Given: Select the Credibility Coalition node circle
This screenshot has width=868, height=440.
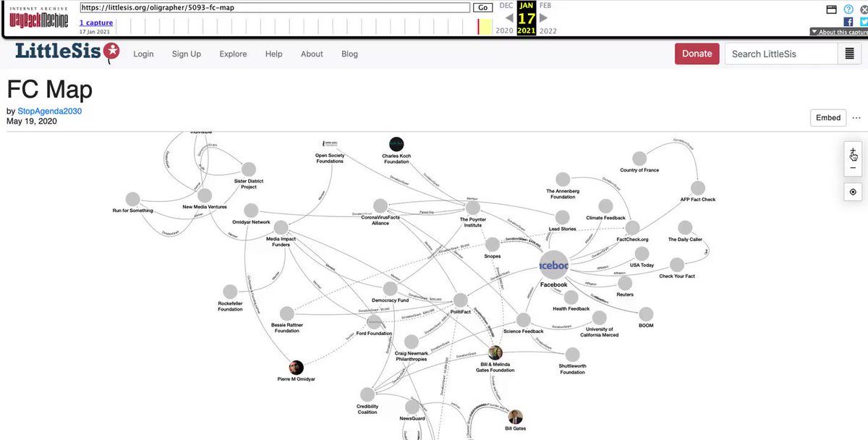Looking at the screenshot, I should click(367, 394).
